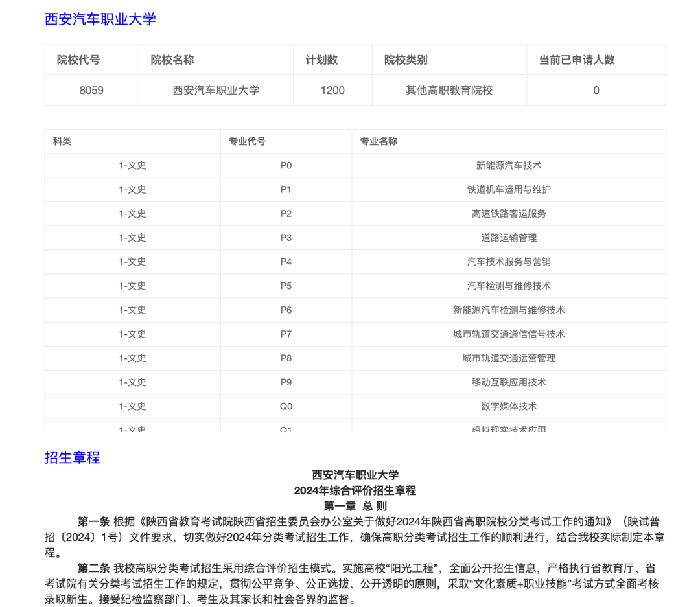Select the 专业代号 column header
Viewport: 700px width, 607px height.
(246, 141)
